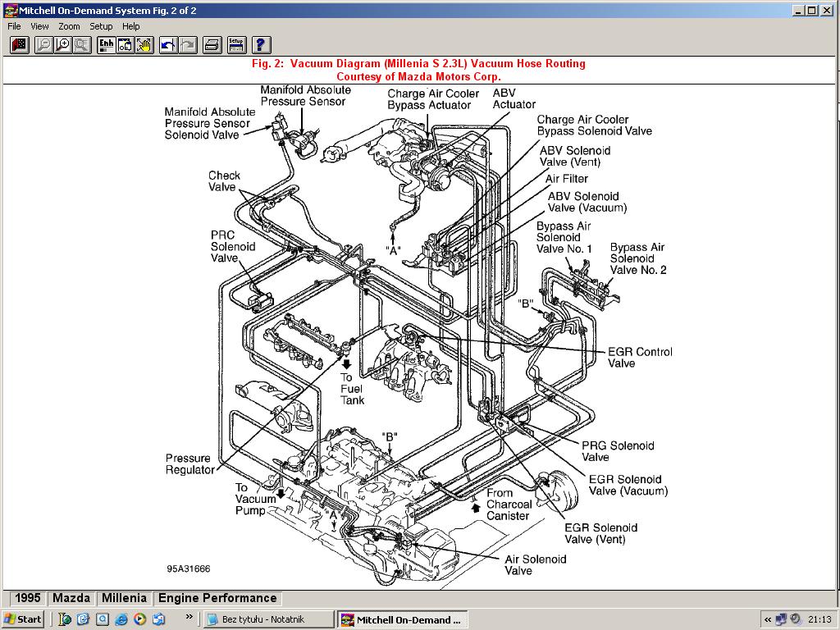Screen dimensions: 840x630
Task: Open the Help menu
Action: 131,26
